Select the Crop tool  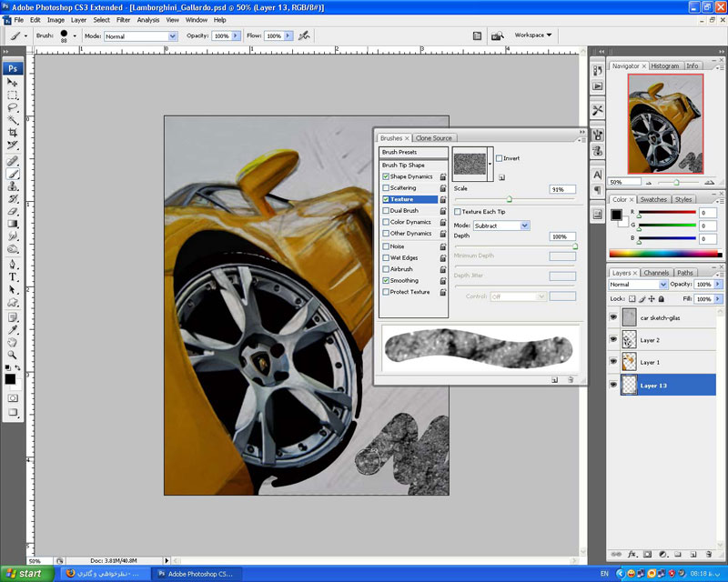13,133
